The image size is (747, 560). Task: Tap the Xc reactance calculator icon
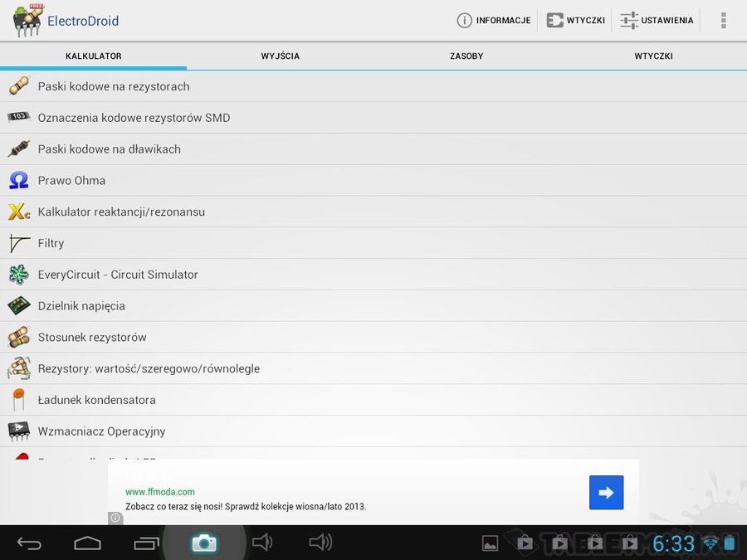coord(18,212)
